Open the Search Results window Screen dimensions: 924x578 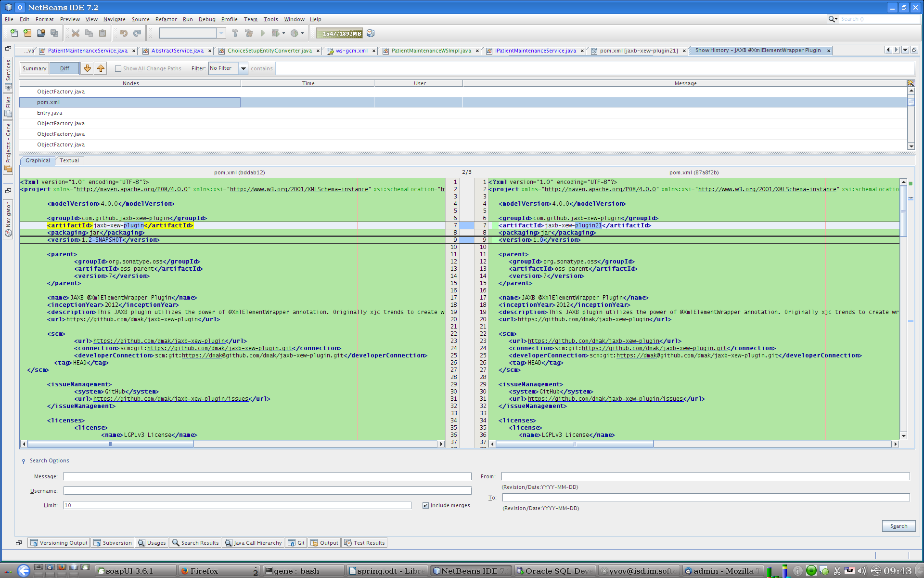point(195,543)
